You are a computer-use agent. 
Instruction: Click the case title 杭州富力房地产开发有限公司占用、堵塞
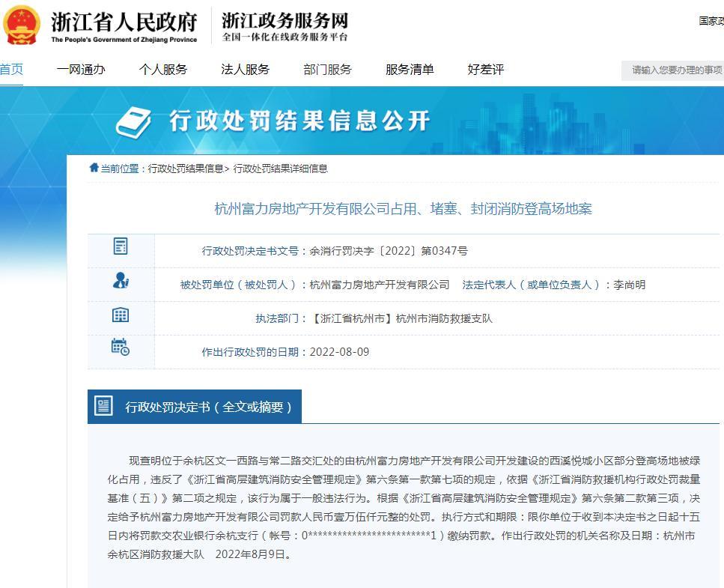point(403,209)
